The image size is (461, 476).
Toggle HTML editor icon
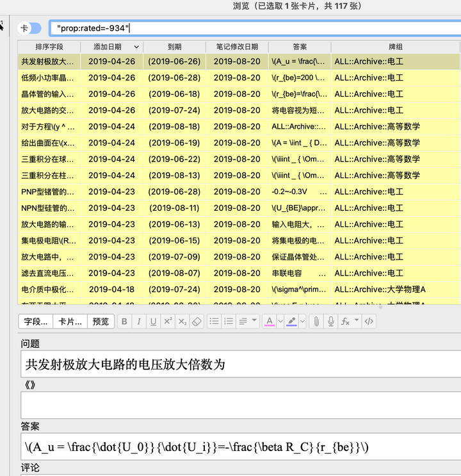(x=369, y=321)
